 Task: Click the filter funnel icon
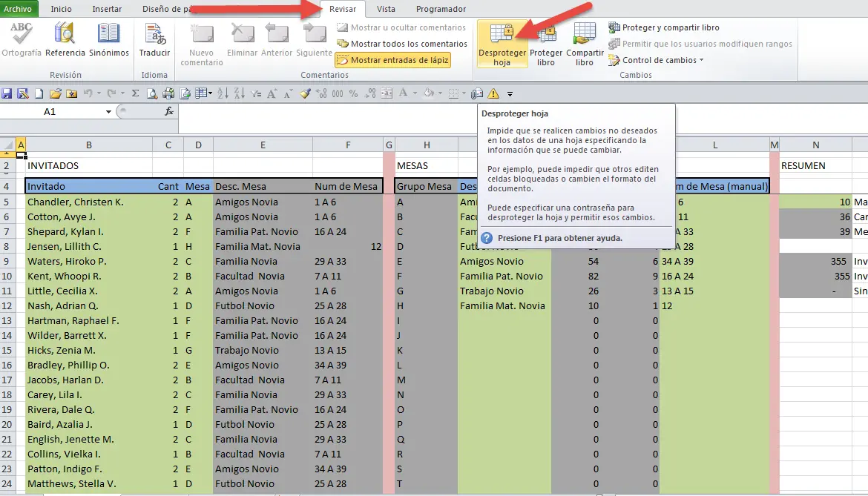pos(256,94)
